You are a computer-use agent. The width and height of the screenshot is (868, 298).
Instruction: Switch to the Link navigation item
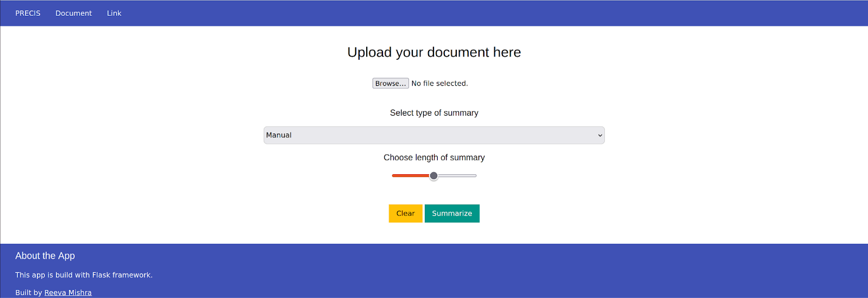pyautogui.click(x=114, y=13)
